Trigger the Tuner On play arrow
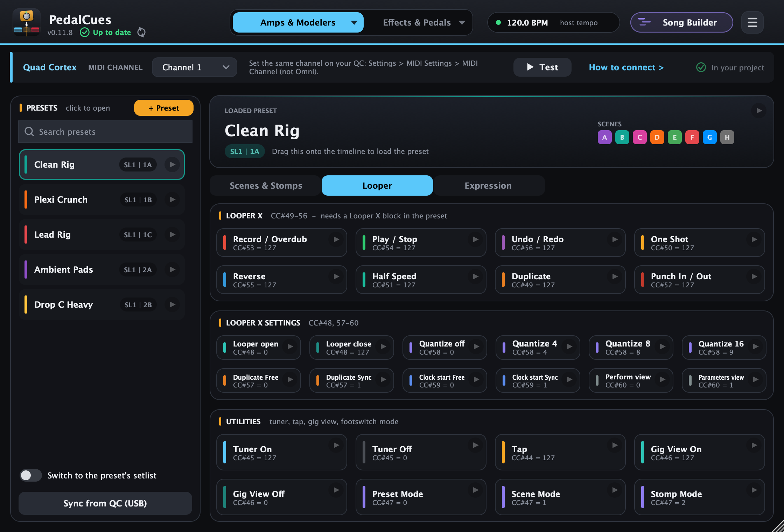The height and width of the screenshot is (532, 784). pos(336,445)
